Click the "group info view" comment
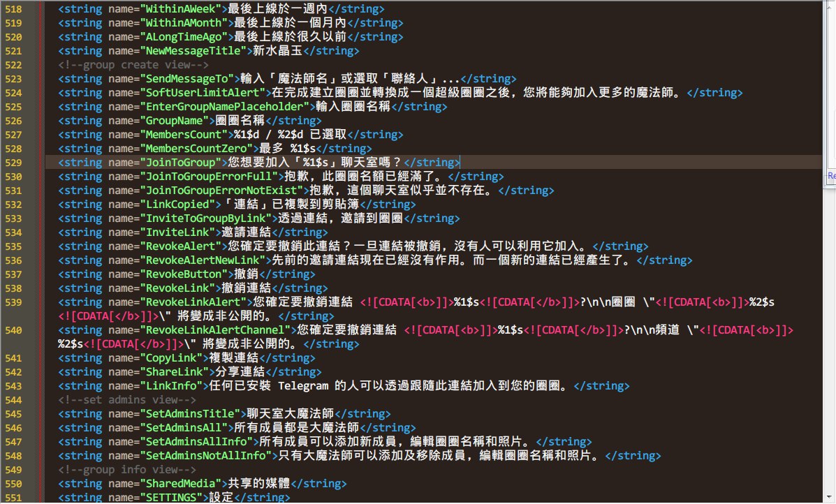 (x=127, y=469)
